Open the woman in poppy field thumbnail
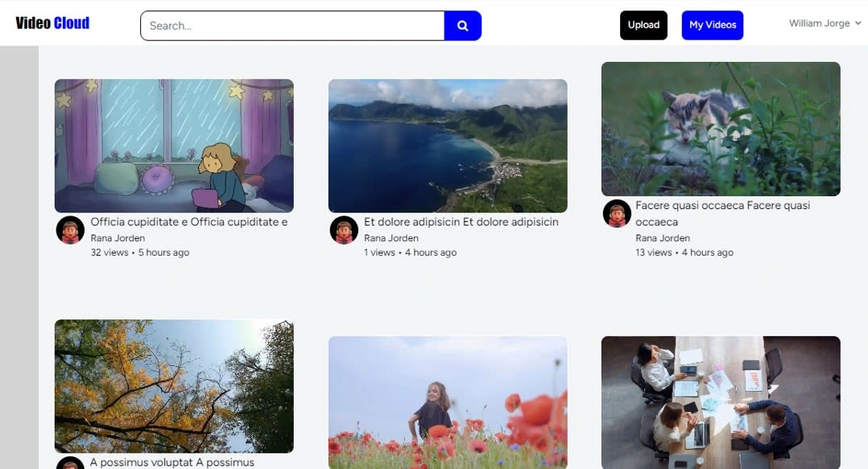Screen dimensions: 868x469 point(448,402)
